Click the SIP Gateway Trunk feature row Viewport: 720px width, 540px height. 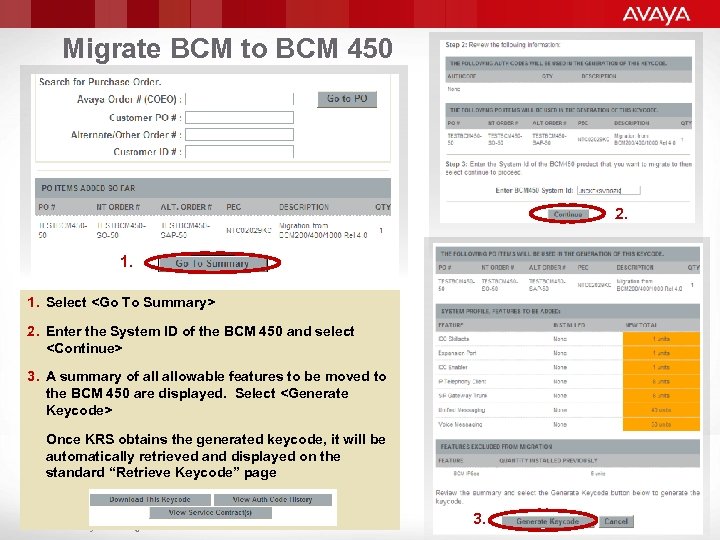568,395
